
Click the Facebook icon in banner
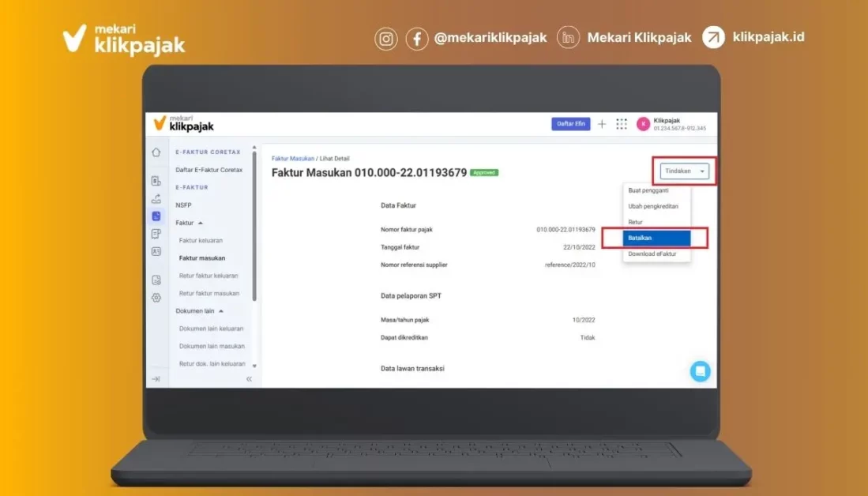pos(417,39)
